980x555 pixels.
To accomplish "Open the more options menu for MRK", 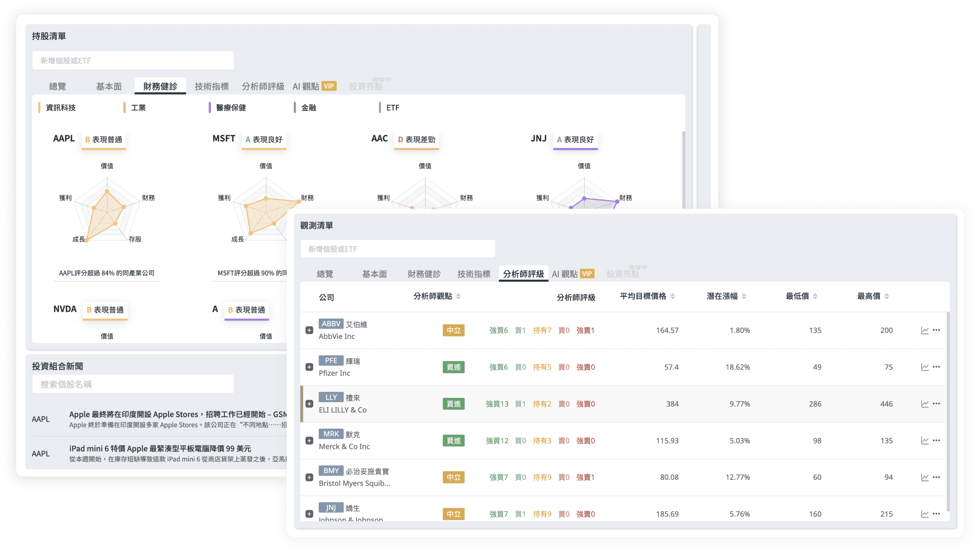I will [936, 440].
